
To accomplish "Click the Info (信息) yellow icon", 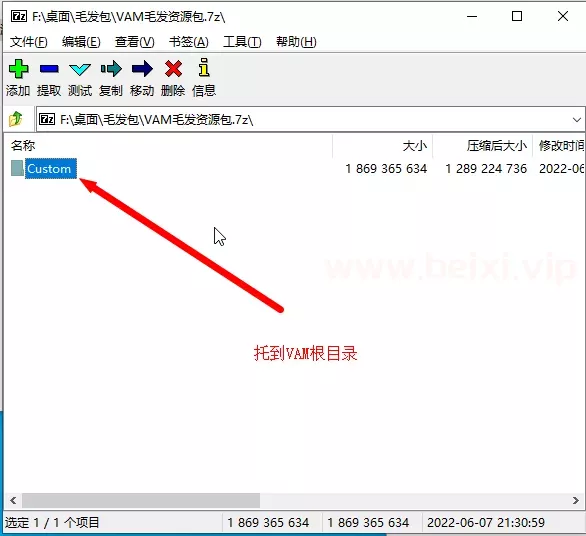I will (204, 68).
